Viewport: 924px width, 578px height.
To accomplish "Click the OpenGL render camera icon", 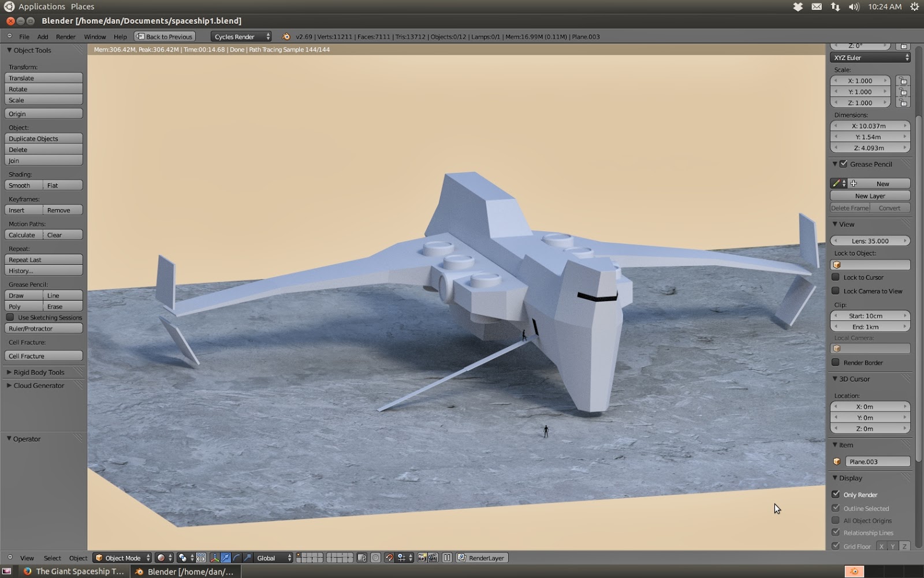I will 423,558.
